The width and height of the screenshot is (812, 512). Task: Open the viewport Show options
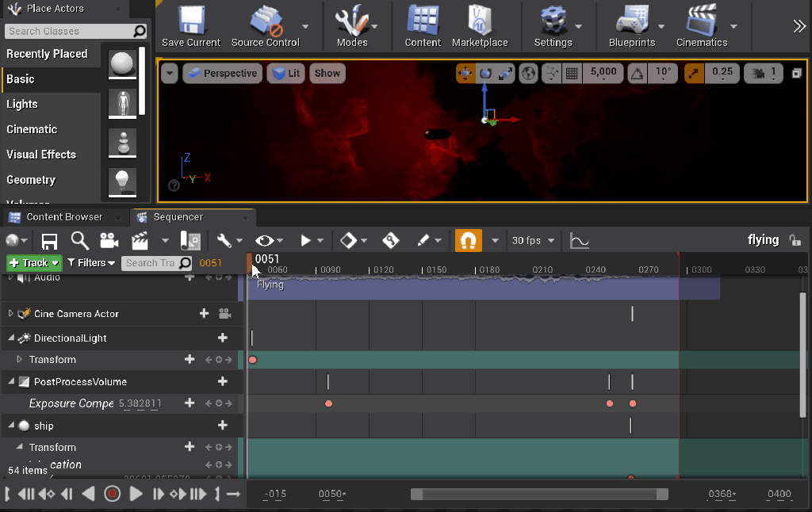coord(327,74)
